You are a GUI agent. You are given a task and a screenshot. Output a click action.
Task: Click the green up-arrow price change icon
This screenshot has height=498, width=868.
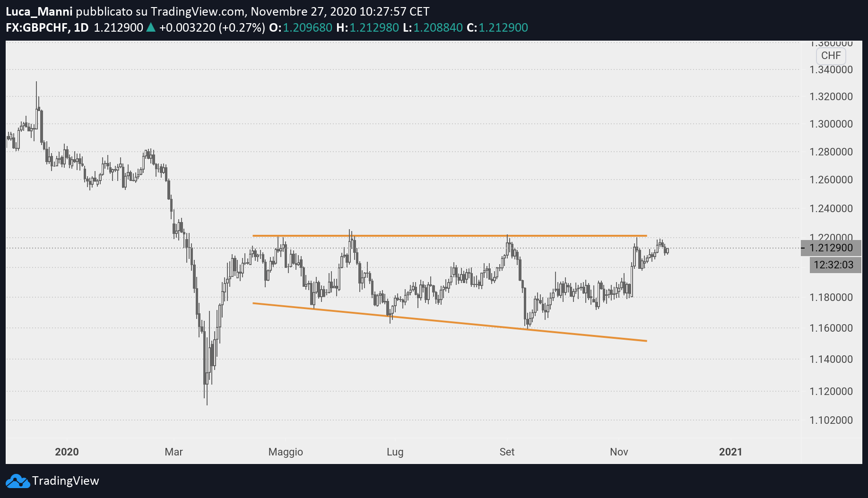point(151,27)
